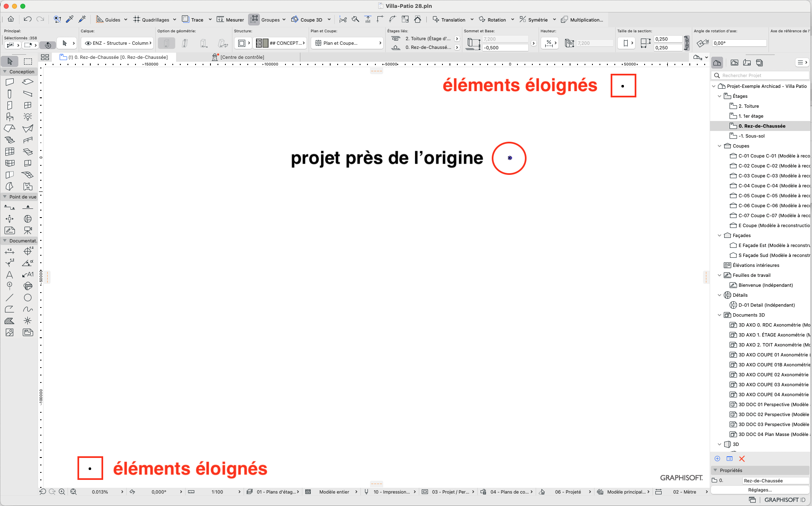Select the Slab tool
This screenshot has height=506, width=812.
(x=28, y=82)
